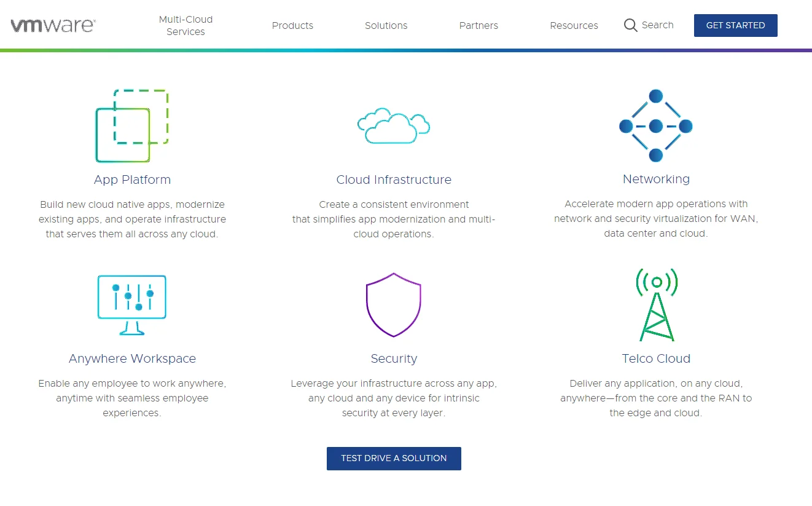Open the Multi-Cloud Services menu
The width and height of the screenshot is (812, 506).
pyautogui.click(x=185, y=25)
